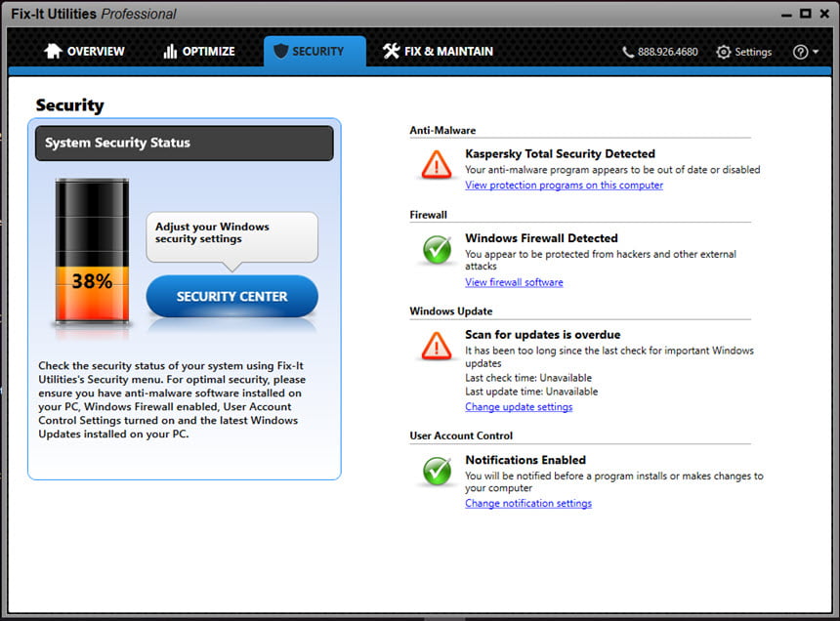
Task: Click the 38% security status battery meter
Action: [x=92, y=251]
